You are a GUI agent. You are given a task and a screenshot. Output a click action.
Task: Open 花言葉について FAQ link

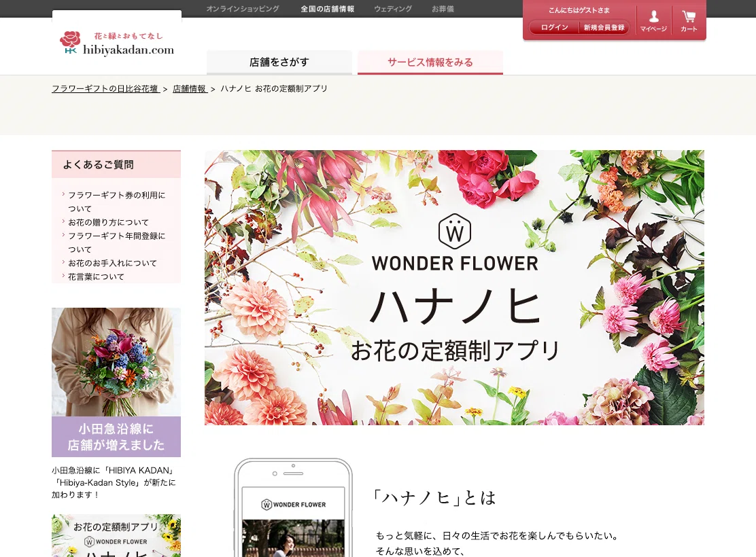pyautogui.click(x=95, y=276)
